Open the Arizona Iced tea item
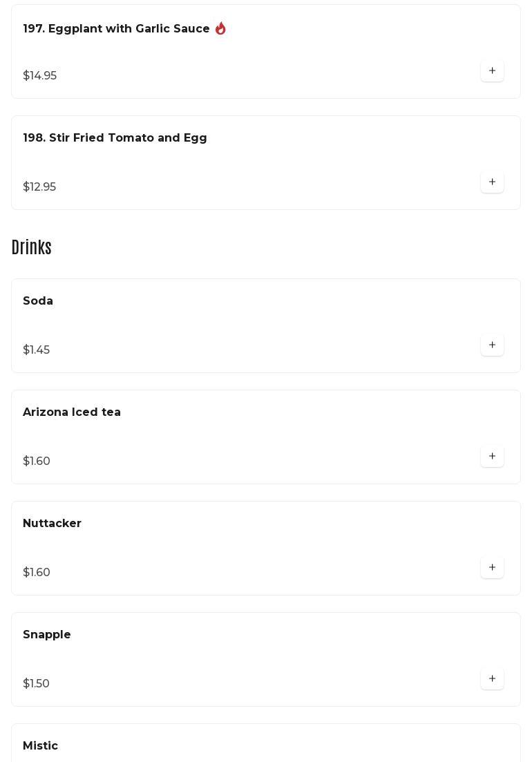Screen dimensions: 532x762 [x=72, y=412]
